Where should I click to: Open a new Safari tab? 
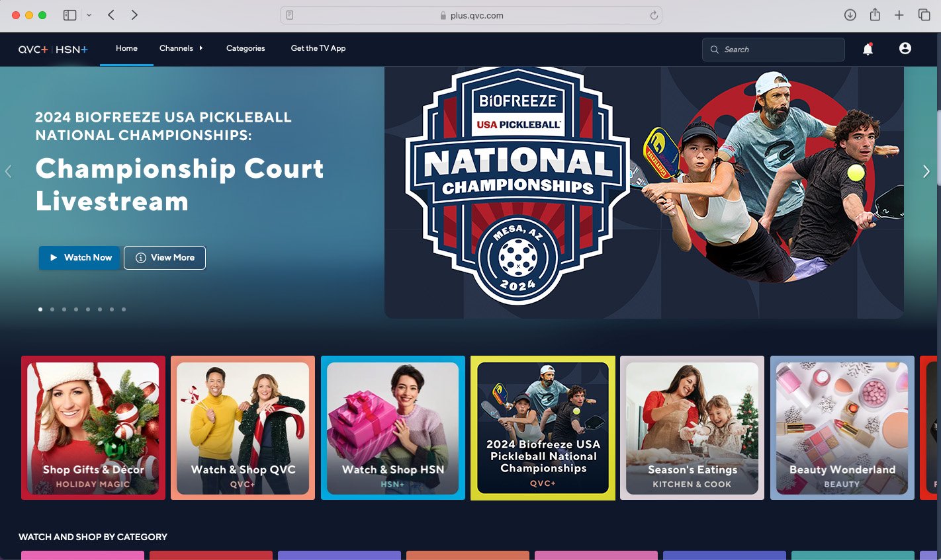click(x=899, y=15)
